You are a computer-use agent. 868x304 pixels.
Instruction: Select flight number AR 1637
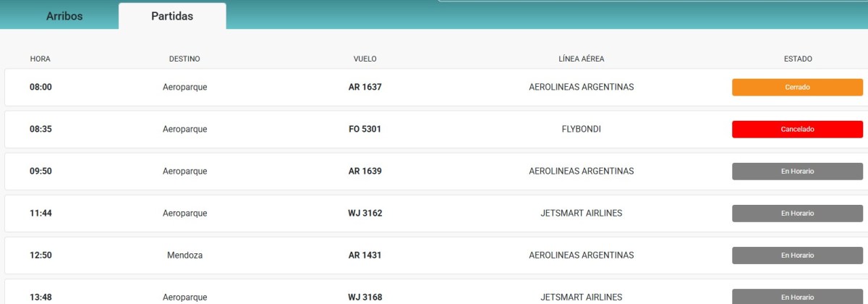[365, 87]
